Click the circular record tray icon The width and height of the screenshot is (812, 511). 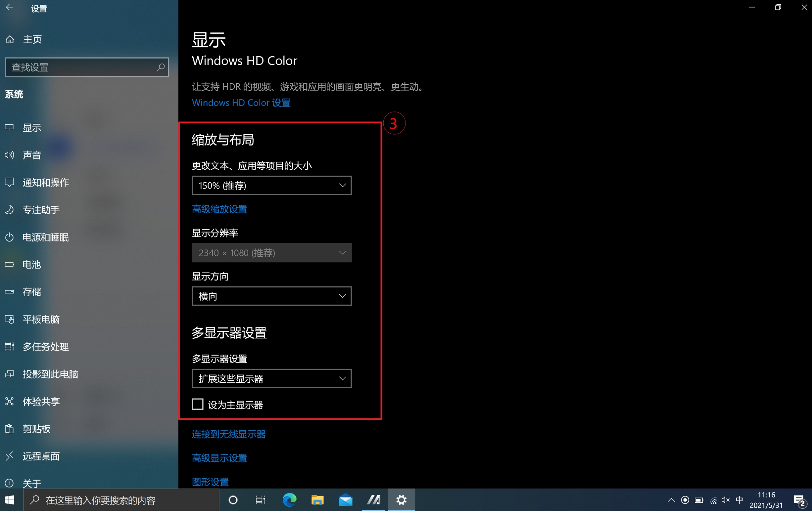click(x=685, y=500)
